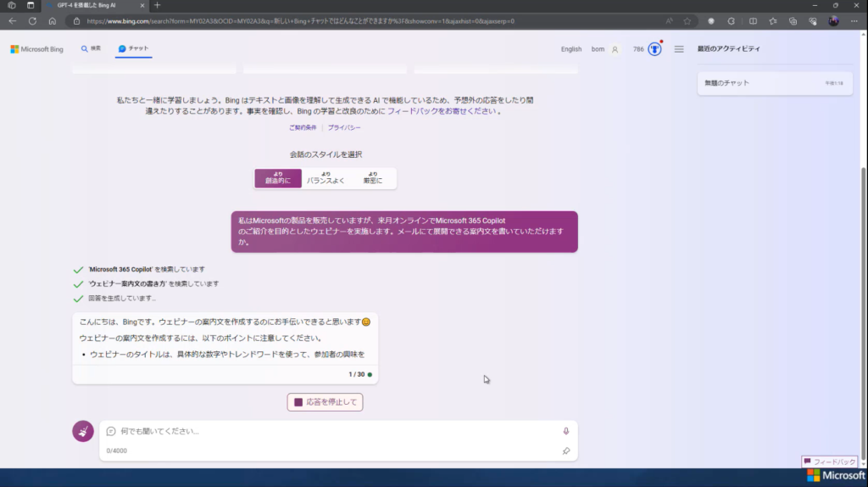The width and height of the screenshot is (868, 487).
Task: Select the 厳密に conversation style
Action: click(373, 178)
